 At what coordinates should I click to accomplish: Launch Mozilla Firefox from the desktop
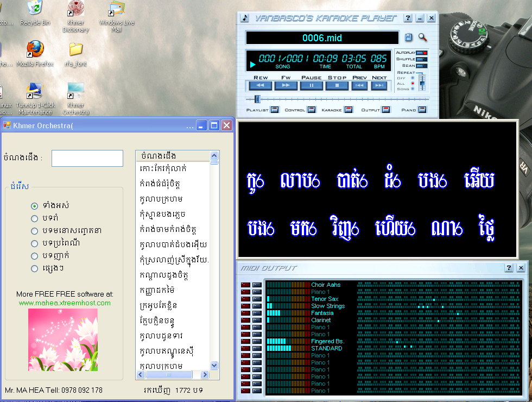click(35, 53)
